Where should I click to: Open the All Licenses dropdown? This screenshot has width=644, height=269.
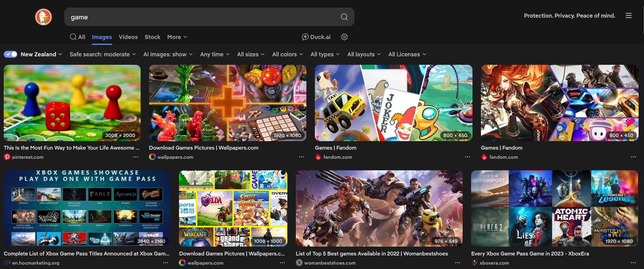tap(407, 54)
